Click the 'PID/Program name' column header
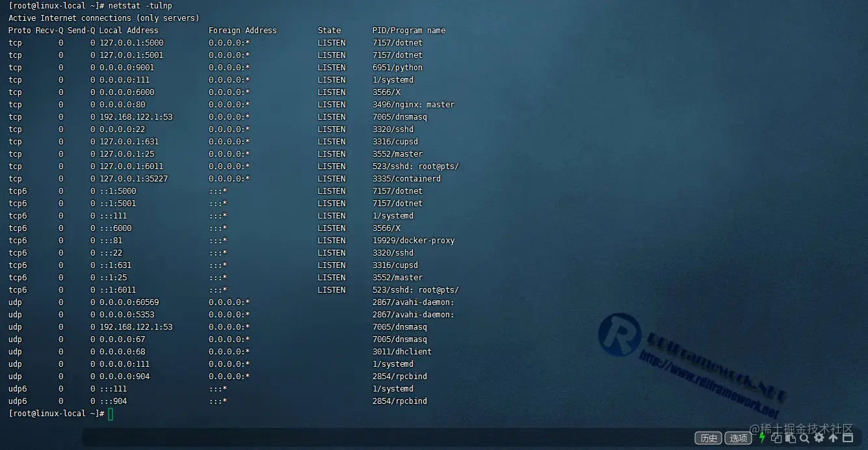Image resolution: width=868 pixels, height=450 pixels. [409, 31]
